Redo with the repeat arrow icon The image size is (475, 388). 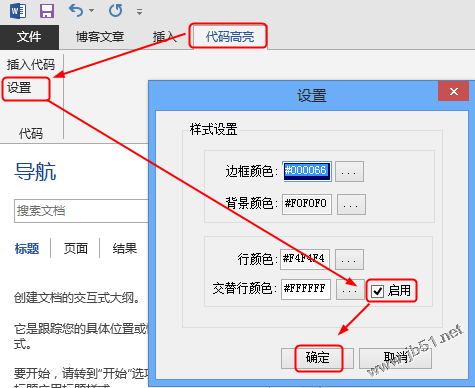[115, 11]
